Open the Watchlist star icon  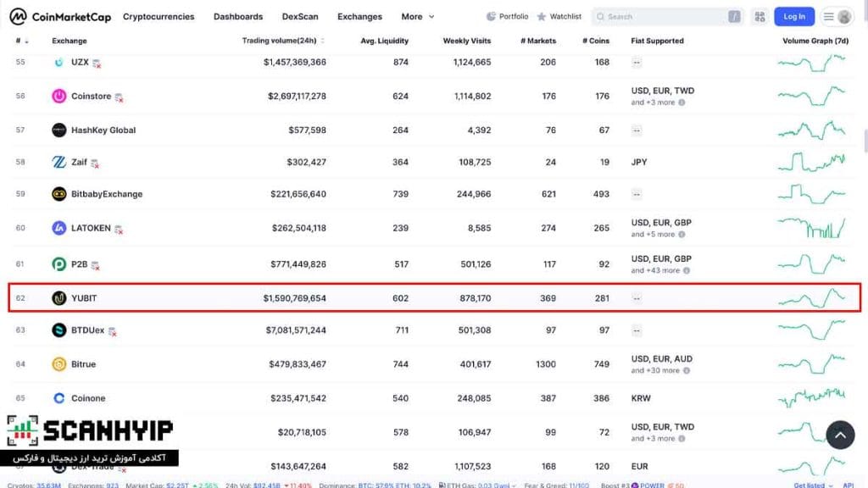coord(542,17)
